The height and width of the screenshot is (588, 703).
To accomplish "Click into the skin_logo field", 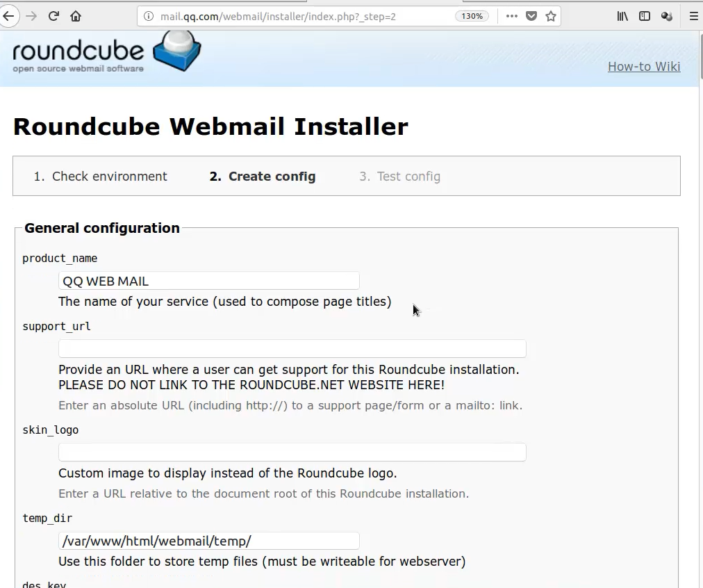I will click(292, 452).
